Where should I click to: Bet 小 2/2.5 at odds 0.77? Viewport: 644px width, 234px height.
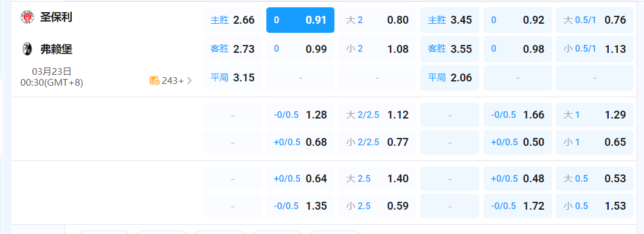[x=377, y=142]
